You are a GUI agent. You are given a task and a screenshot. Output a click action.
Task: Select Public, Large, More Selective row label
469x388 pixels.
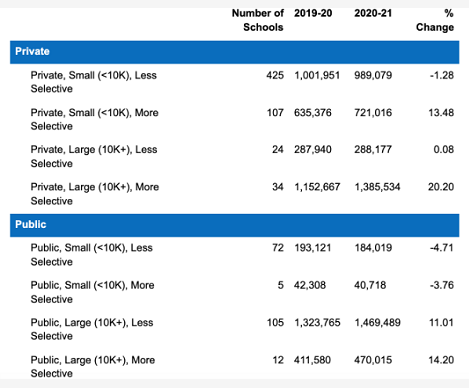click(x=93, y=366)
